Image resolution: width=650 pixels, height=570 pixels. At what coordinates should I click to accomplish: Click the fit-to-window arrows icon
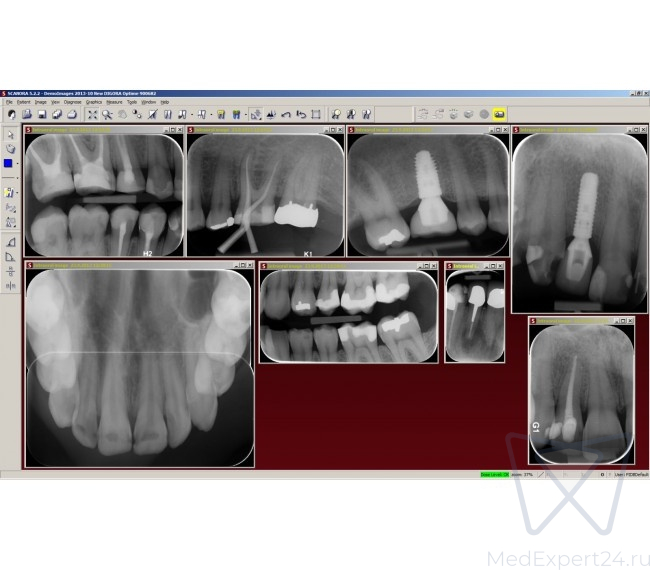pos(92,114)
